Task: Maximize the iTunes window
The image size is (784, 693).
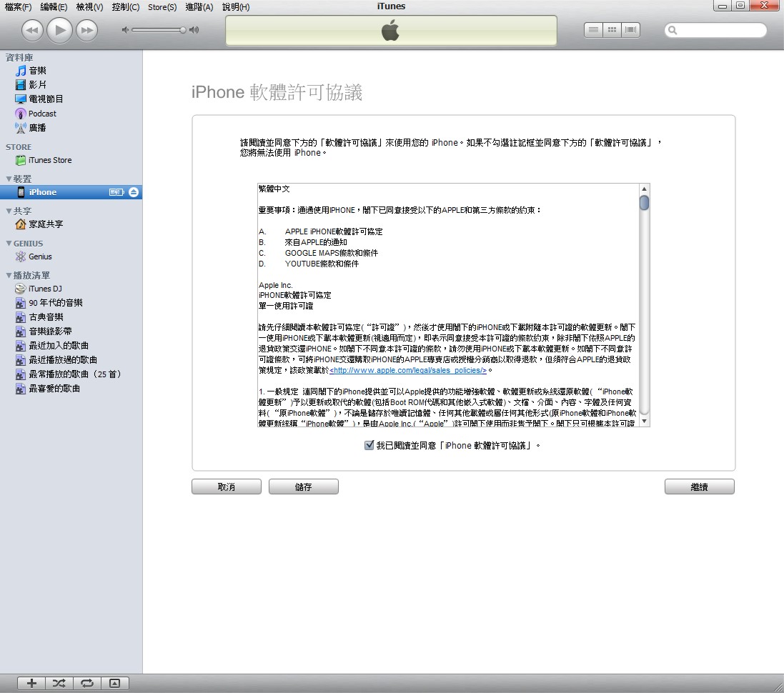Action: tap(740, 6)
